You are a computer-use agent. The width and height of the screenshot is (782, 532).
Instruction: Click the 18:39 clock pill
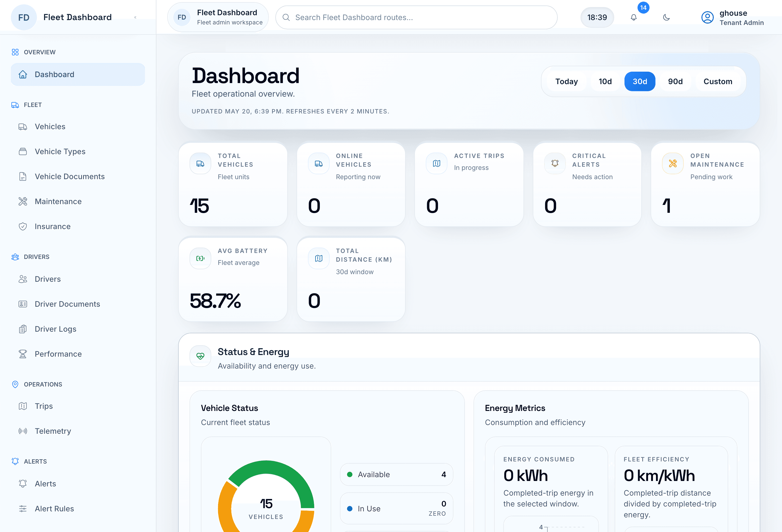click(x=597, y=17)
